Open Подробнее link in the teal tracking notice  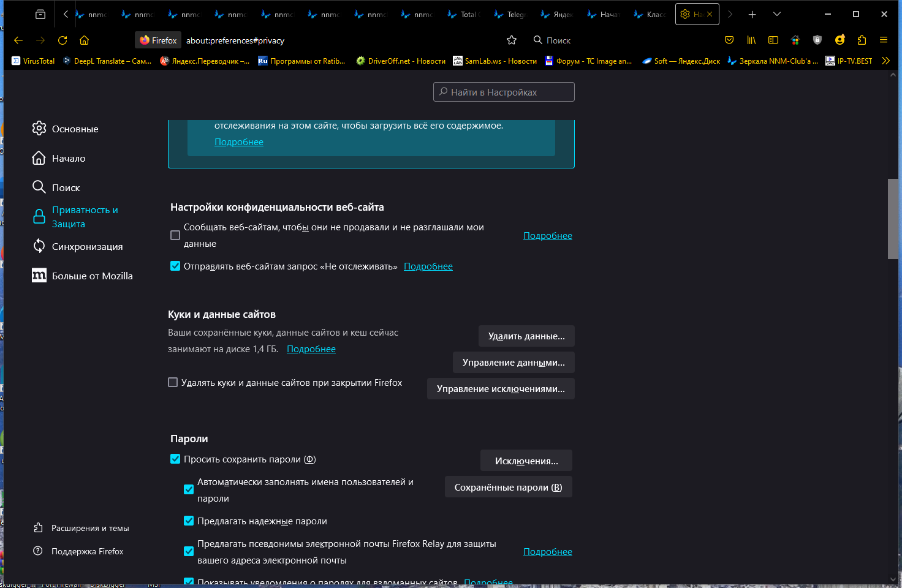tap(239, 142)
